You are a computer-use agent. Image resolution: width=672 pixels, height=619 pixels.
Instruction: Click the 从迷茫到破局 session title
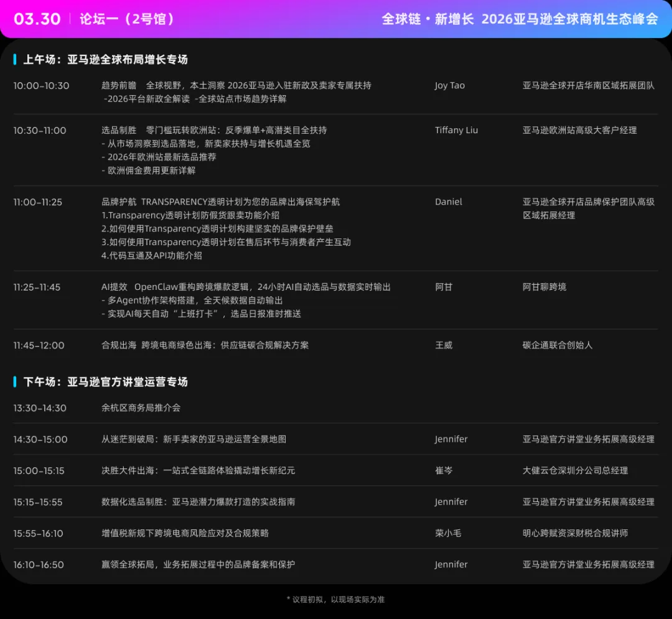tap(194, 439)
